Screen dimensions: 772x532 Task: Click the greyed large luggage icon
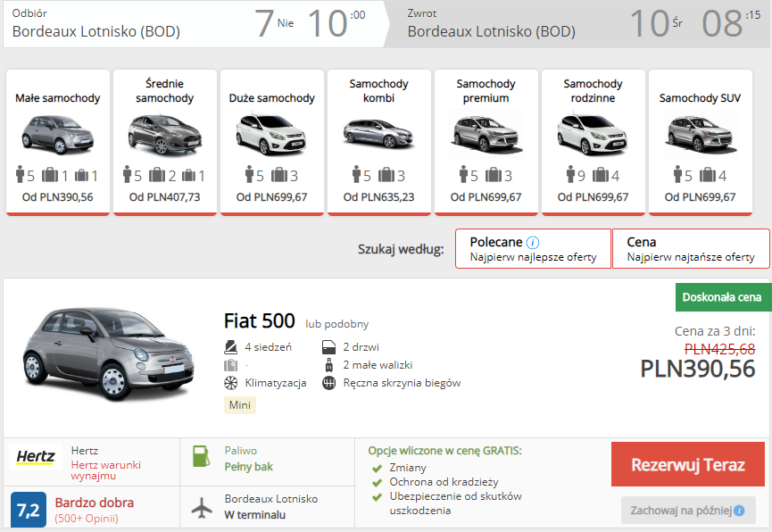pyautogui.click(x=230, y=365)
